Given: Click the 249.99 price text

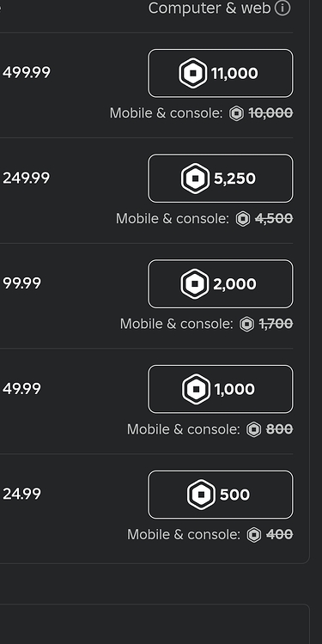Looking at the screenshot, I should coord(27,179).
